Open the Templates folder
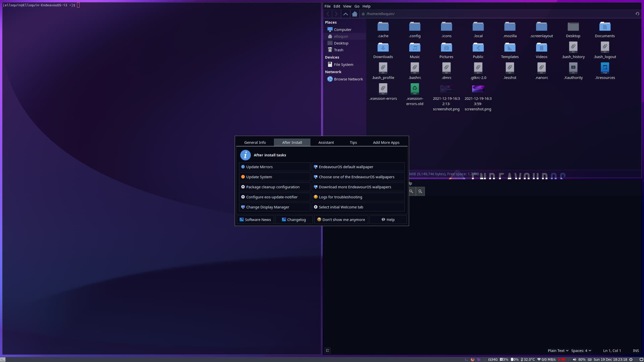This screenshot has width=644, height=362. pos(509,51)
